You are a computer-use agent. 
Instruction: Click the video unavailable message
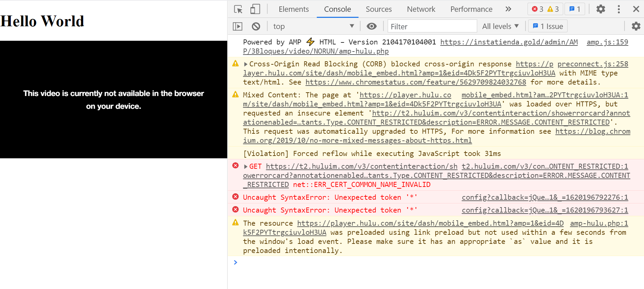click(x=113, y=100)
